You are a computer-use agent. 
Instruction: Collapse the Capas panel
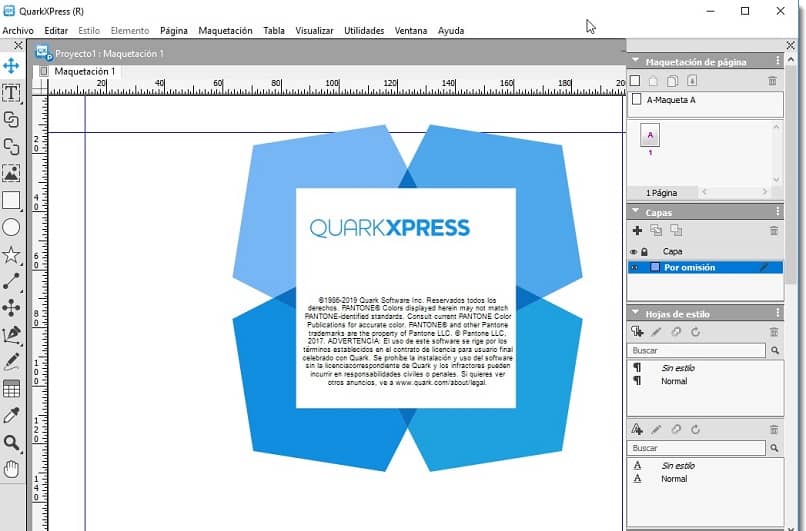pyautogui.click(x=636, y=211)
